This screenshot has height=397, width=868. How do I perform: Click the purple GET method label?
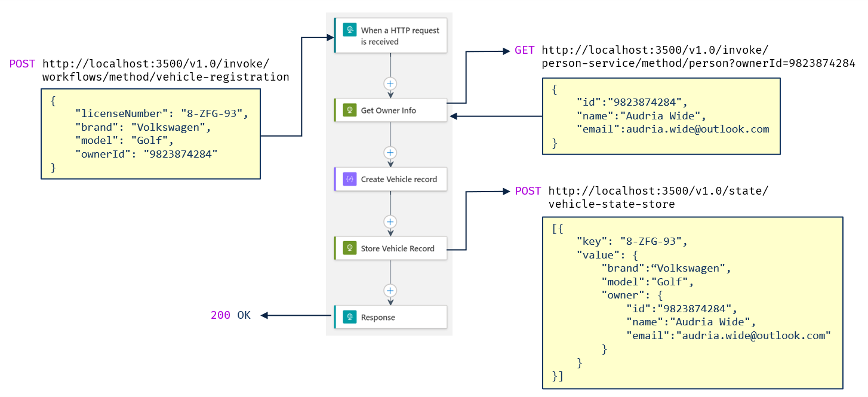(525, 50)
